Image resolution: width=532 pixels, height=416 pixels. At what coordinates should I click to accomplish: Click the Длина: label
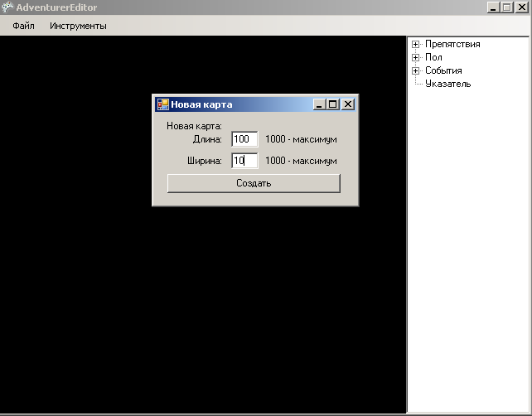(207, 139)
